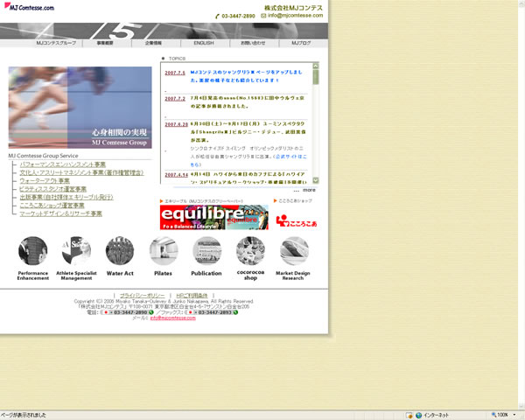Click the phone icon beside 03-3447-2890
Image resolution: width=525 pixels, height=420 pixels.
click(x=217, y=16)
